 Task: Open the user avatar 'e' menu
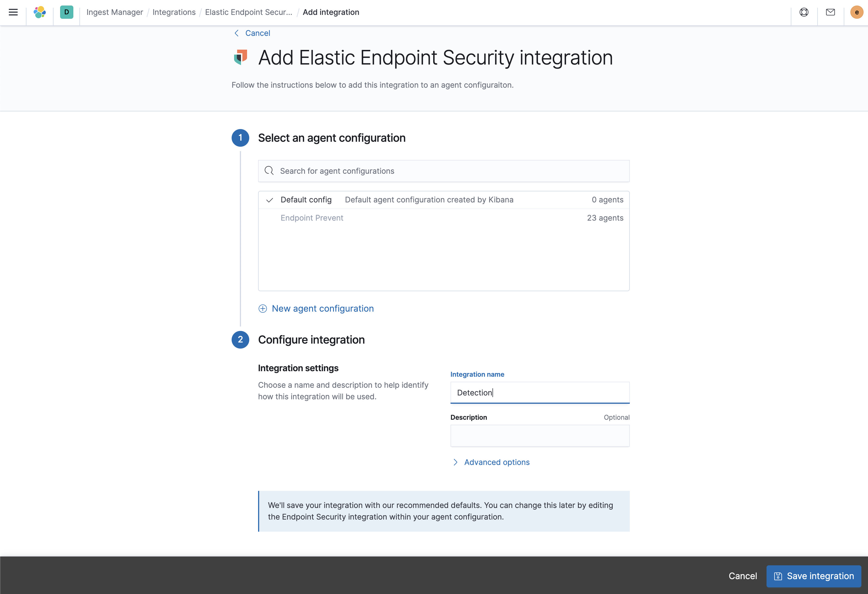point(857,12)
